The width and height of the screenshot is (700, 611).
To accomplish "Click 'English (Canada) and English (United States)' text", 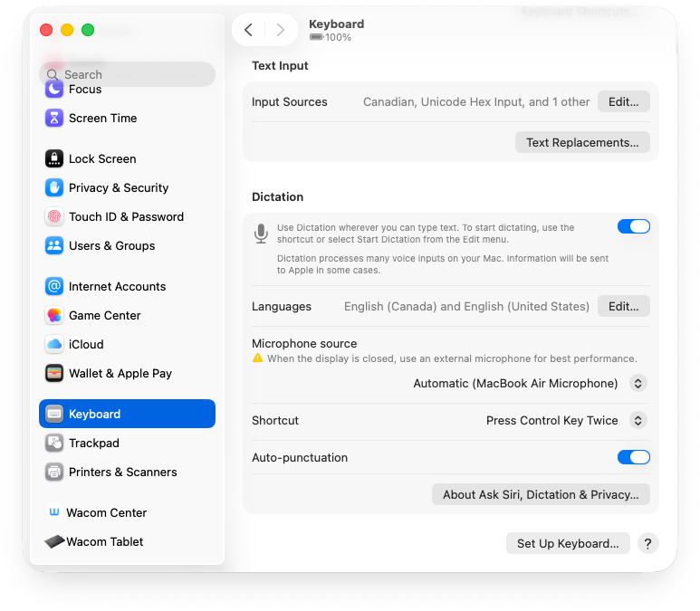I will (x=466, y=306).
